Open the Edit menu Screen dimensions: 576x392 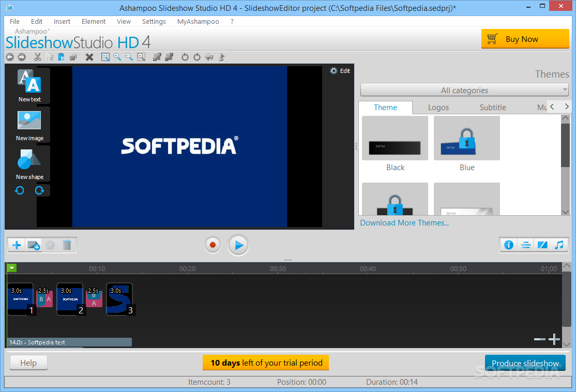click(36, 22)
